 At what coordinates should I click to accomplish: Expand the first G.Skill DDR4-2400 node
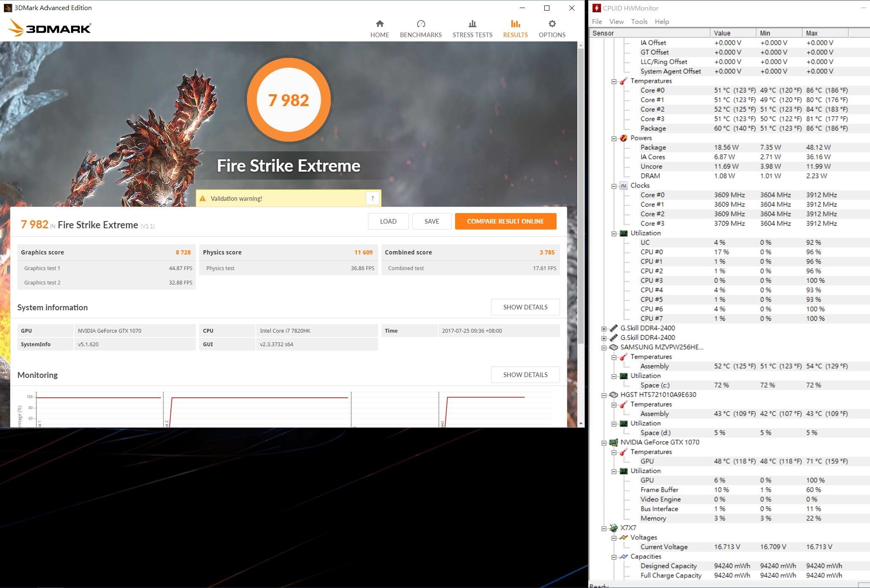click(604, 329)
